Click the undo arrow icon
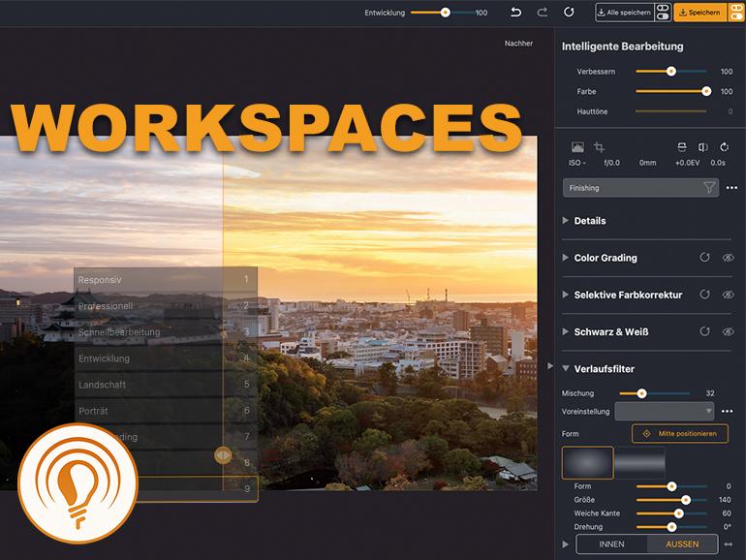The image size is (746, 560). tap(515, 13)
